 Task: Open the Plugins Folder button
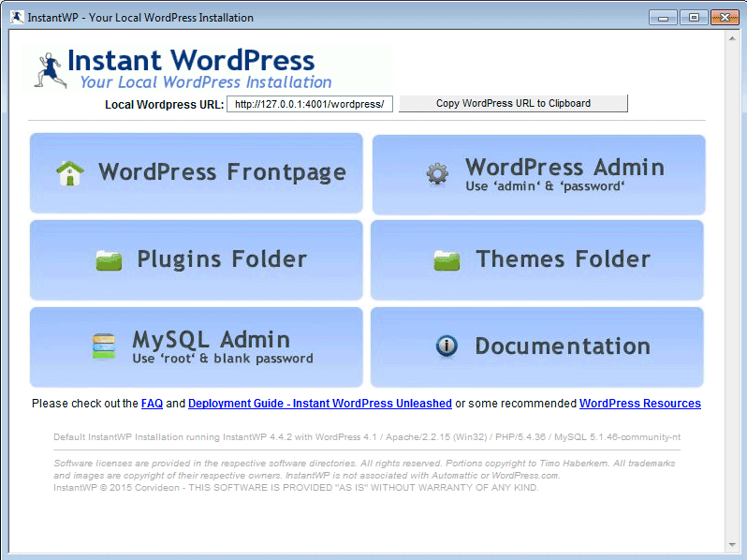[x=197, y=260]
